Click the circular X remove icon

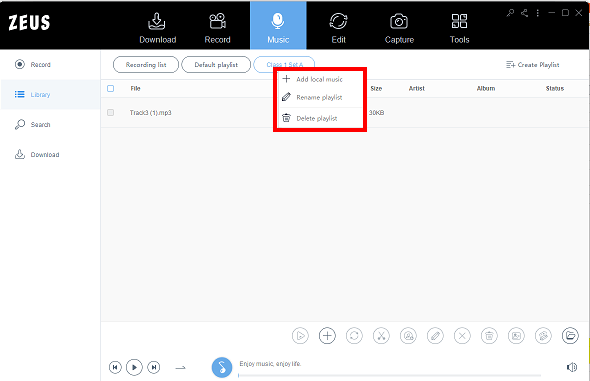click(462, 335)
